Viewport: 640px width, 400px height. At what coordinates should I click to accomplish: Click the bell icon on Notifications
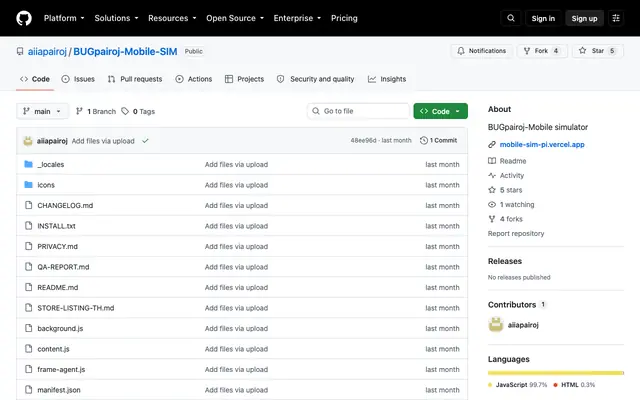pyautogui.click(x=461, y=51)
